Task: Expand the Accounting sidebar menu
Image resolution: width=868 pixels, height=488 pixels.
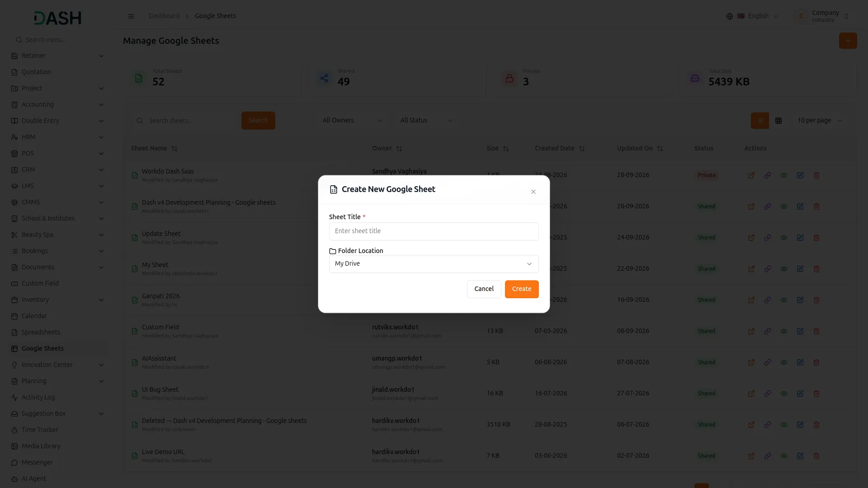Action: pyautogui.click(x=57, y=105)
